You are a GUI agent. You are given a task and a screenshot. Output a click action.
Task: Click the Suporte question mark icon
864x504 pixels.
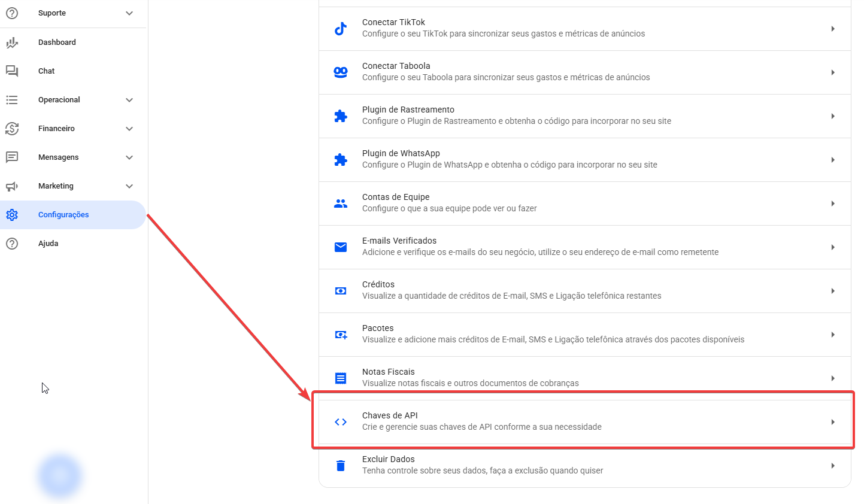click(12, 13)
